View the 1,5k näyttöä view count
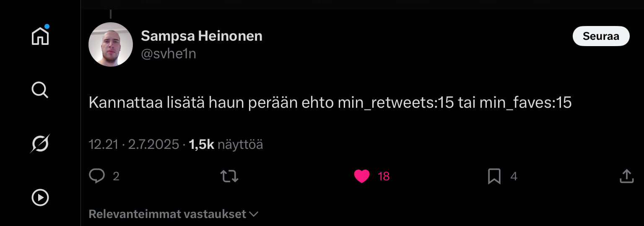Screen dimensions: 644x226 click(226, 145)
